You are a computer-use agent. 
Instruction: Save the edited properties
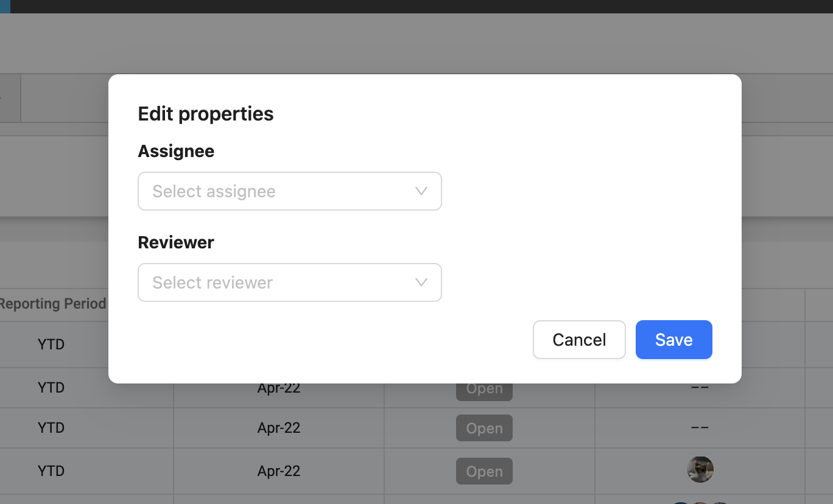(x=674, y=340)
